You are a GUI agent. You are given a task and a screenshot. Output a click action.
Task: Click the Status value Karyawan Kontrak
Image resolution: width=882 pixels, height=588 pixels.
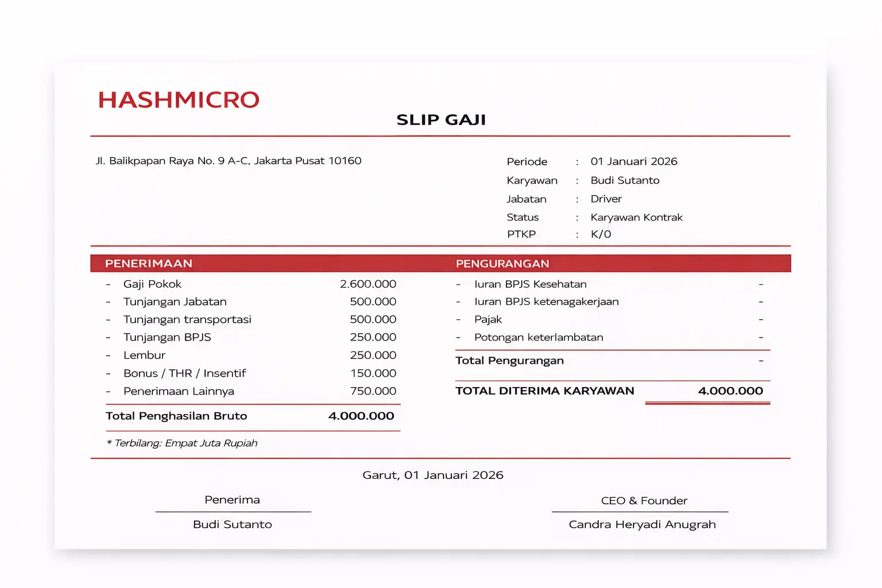[x=636, y=217]
